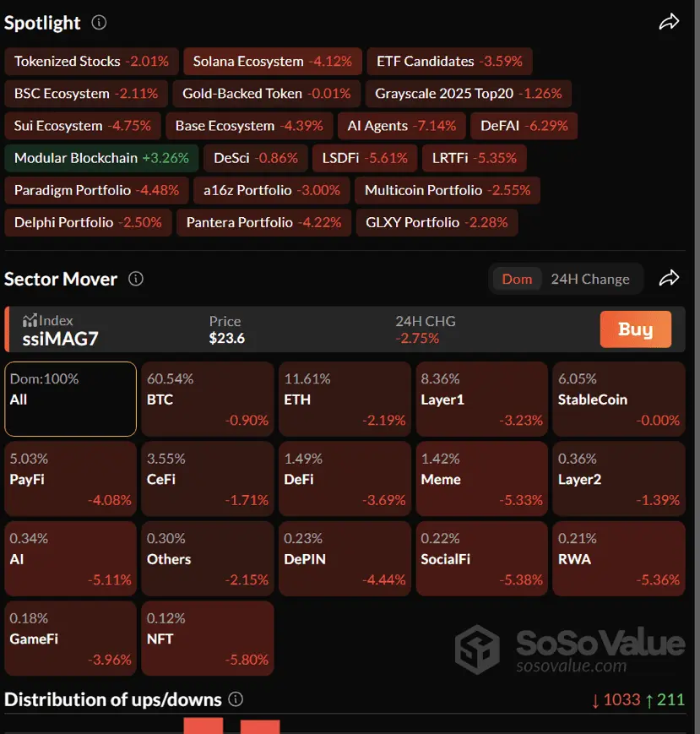Screen dimensions: 700x734
Task: Click the Sector Mover info icon
Action: click(135, 279)
